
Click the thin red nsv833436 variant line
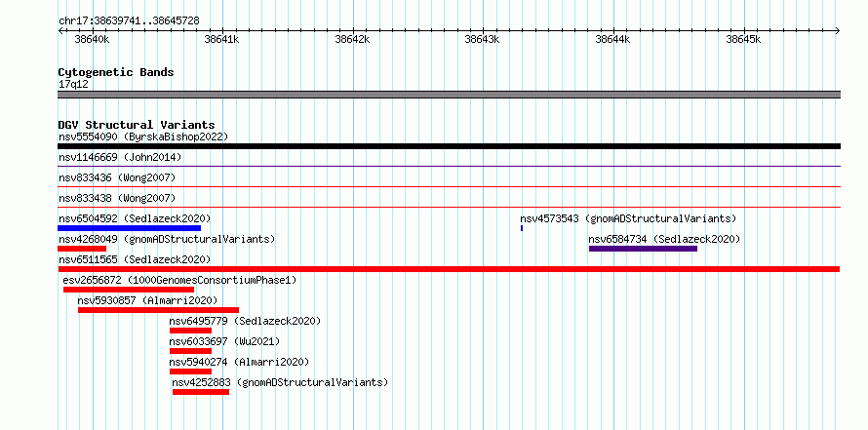[x=449, y=186]
